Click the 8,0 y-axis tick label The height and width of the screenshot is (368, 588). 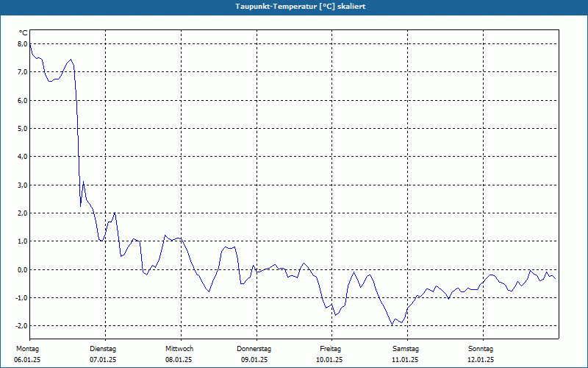23,44
